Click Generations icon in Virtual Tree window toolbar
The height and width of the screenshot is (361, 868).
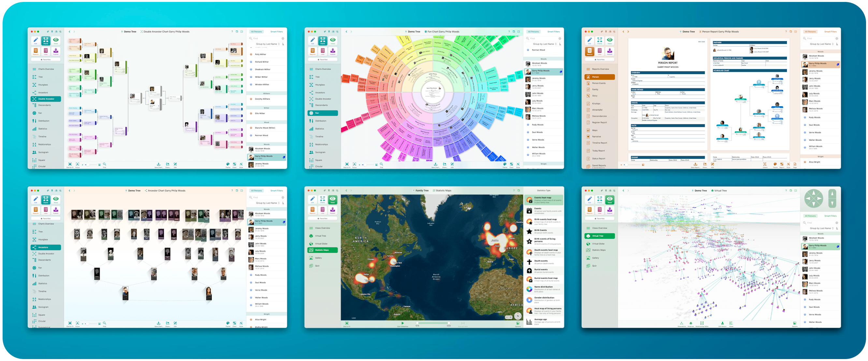tap(681, 323)
